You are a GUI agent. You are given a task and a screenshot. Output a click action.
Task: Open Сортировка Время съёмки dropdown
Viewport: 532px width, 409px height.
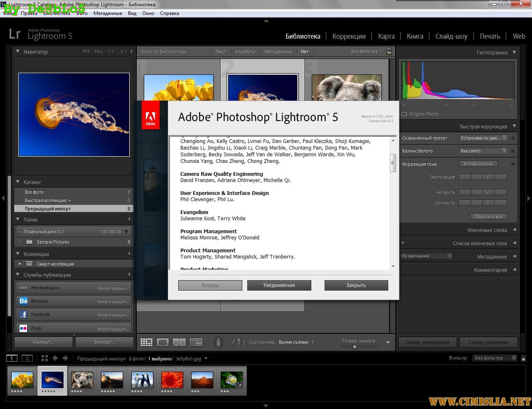tap(296, 342)
